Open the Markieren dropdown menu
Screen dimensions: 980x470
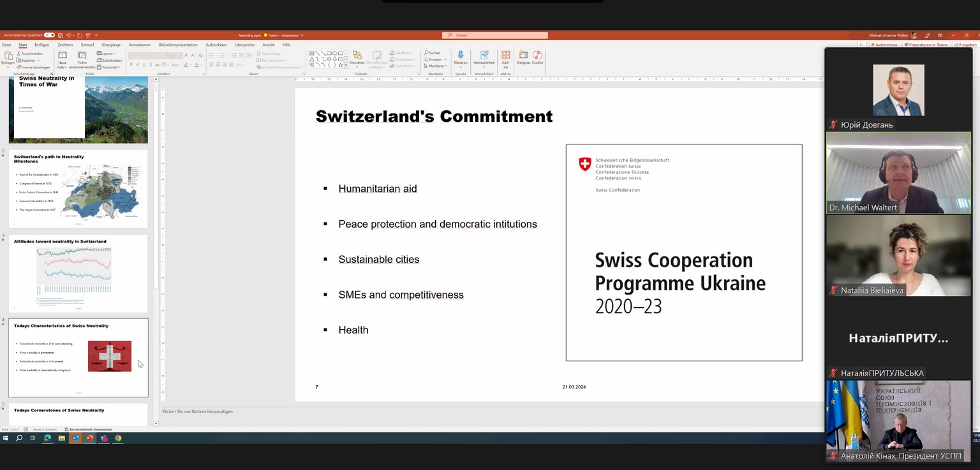coord(436,66)
